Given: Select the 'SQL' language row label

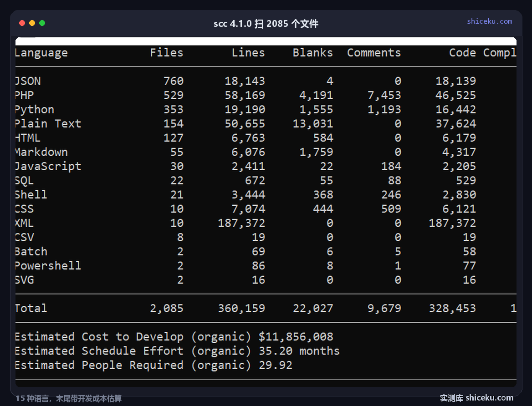Looking at the screenshot, I should pyautogui.click(x=25, y=181).
